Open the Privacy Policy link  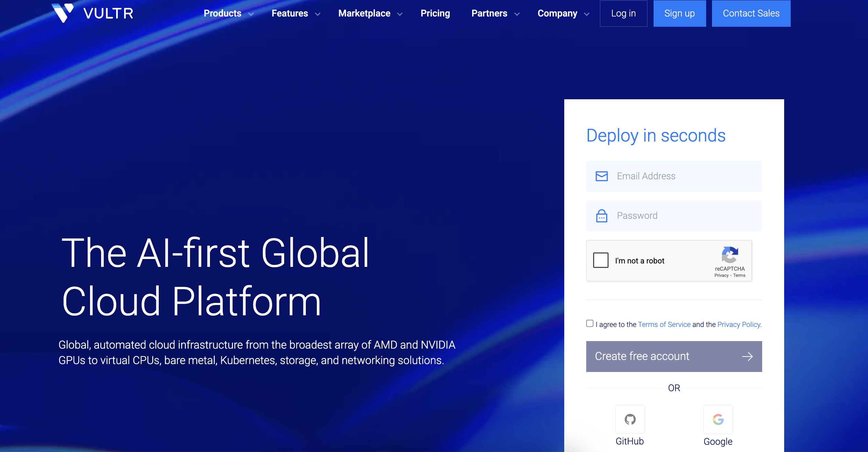738,324
